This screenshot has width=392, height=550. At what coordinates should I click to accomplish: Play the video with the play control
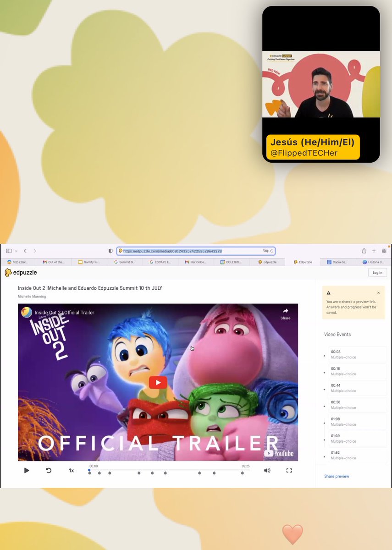pos(27,470)
